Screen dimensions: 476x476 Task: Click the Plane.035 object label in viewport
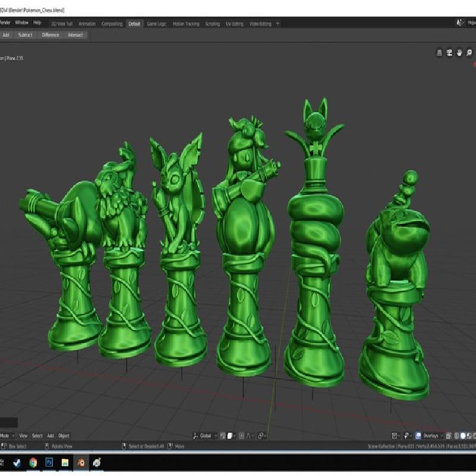tap(14, 58)
